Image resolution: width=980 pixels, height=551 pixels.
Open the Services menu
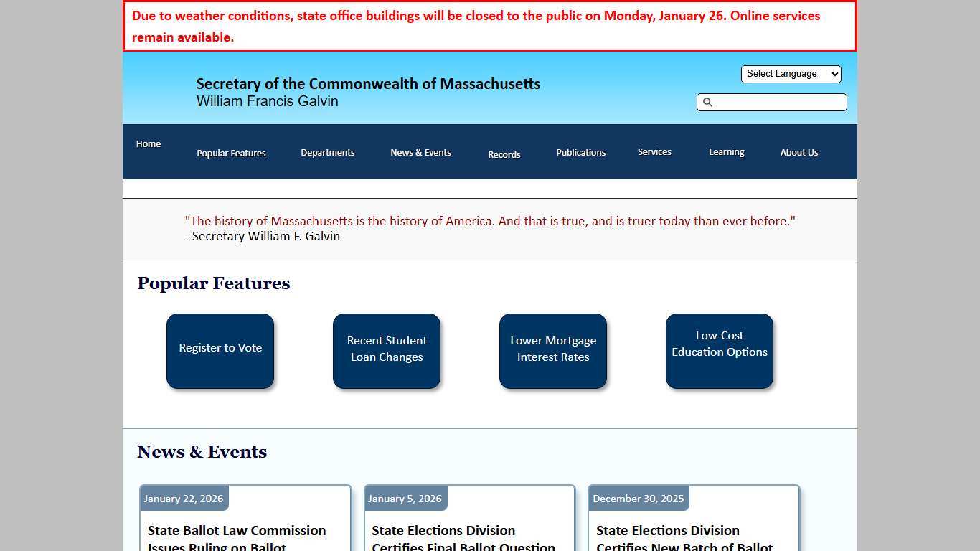[654, 152]
